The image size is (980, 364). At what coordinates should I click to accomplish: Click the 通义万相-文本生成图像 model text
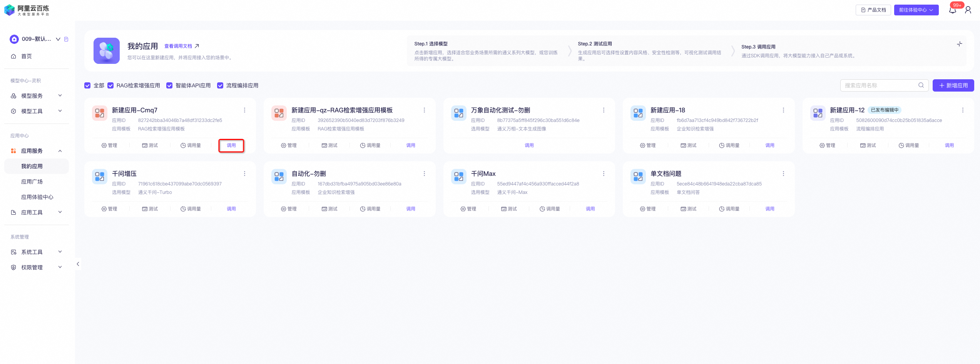point(522,129)
